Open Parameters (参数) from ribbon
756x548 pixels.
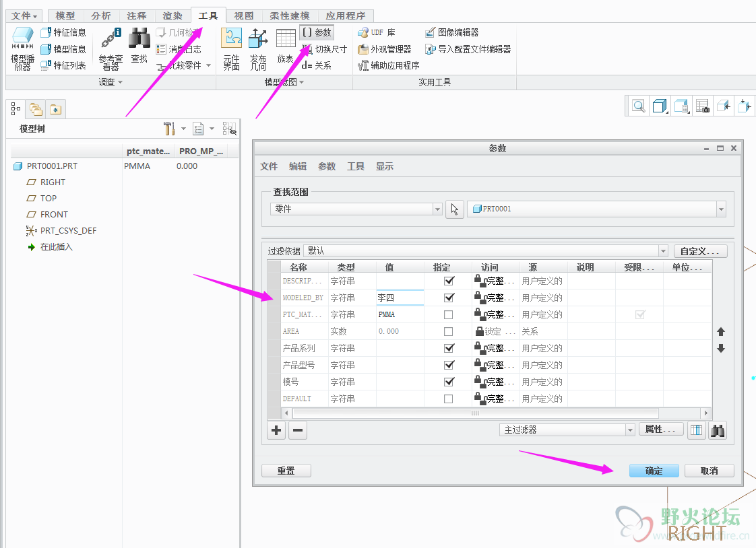point(317,32)
